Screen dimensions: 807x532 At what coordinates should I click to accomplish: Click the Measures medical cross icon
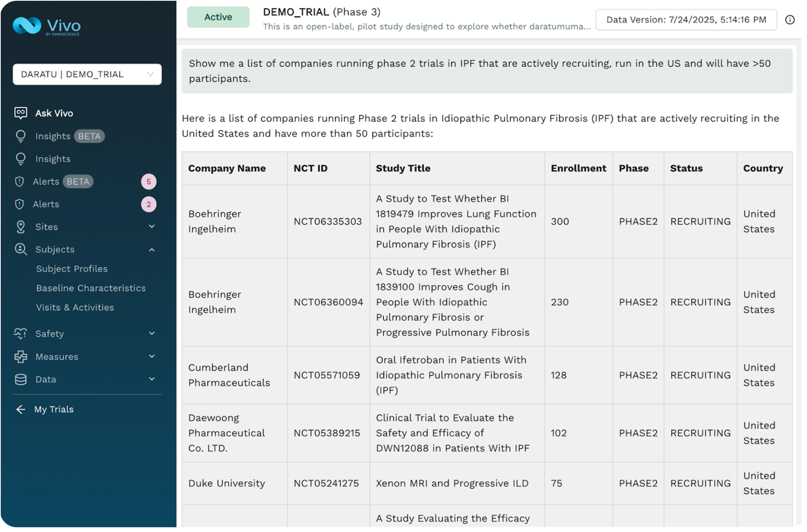(x=21, y=357)
